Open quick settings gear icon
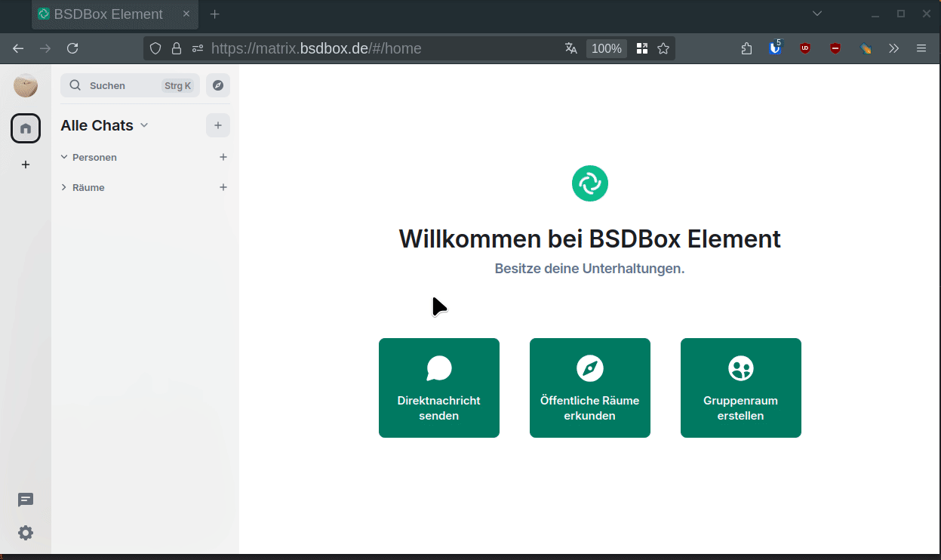This screenshot has height=560, width=941. tap(26, 533)
